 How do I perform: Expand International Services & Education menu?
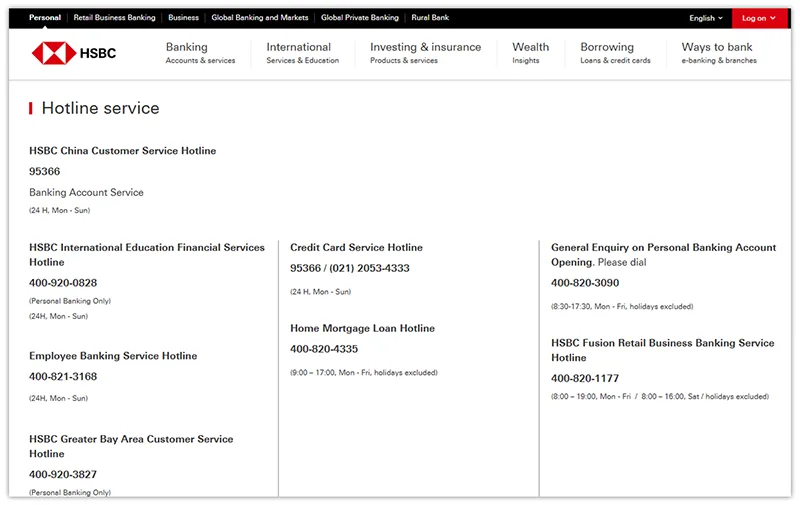(302, 53)
